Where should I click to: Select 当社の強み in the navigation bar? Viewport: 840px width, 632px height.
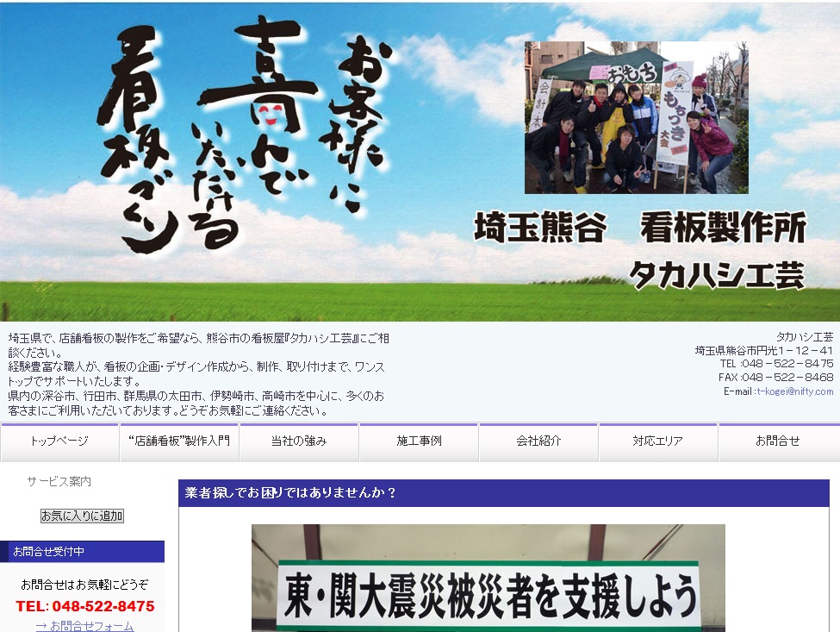click(299, 441)
